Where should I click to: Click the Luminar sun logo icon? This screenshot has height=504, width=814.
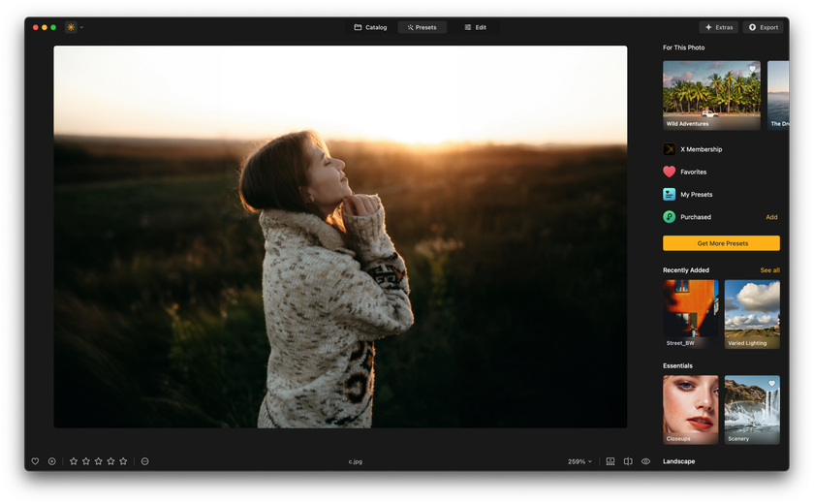71,27
